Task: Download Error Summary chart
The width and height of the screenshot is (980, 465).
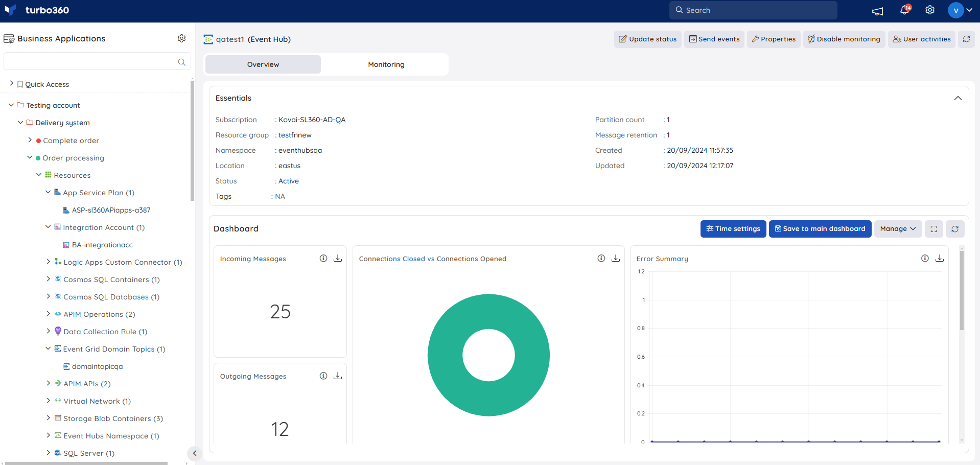Action: [940, 259]
